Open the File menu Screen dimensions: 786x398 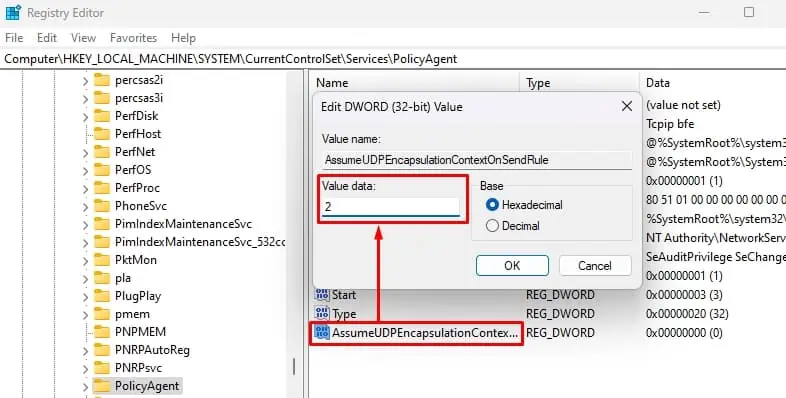(14, 38)
